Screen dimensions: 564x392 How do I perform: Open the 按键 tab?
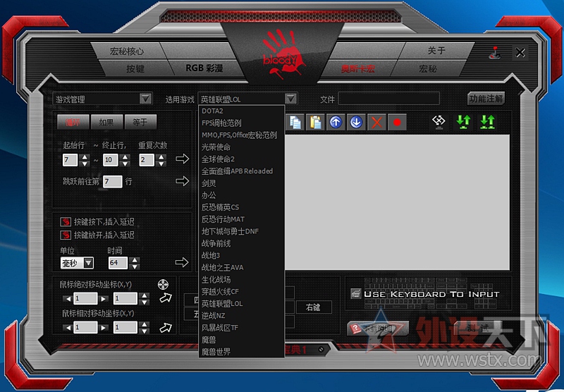135,68
